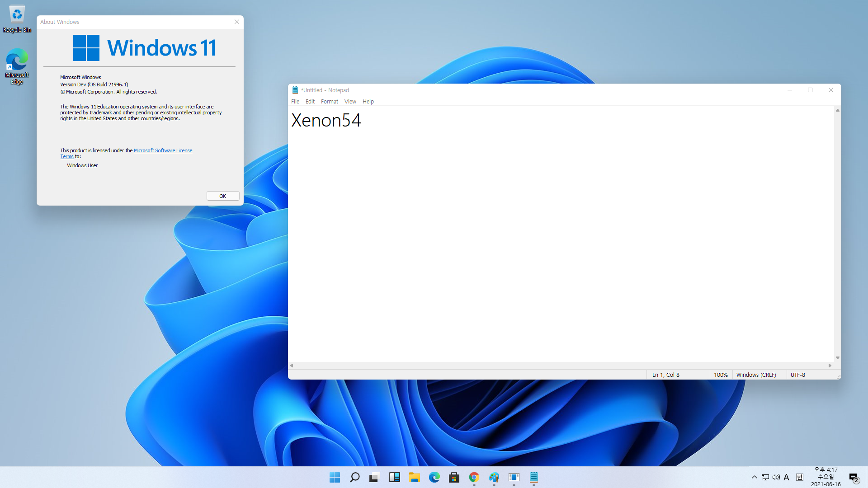This screenshot has height=488, width=868.
Task: Toggle the A input mode indicator
Action: pyautogui.click(x=787, y=477)
